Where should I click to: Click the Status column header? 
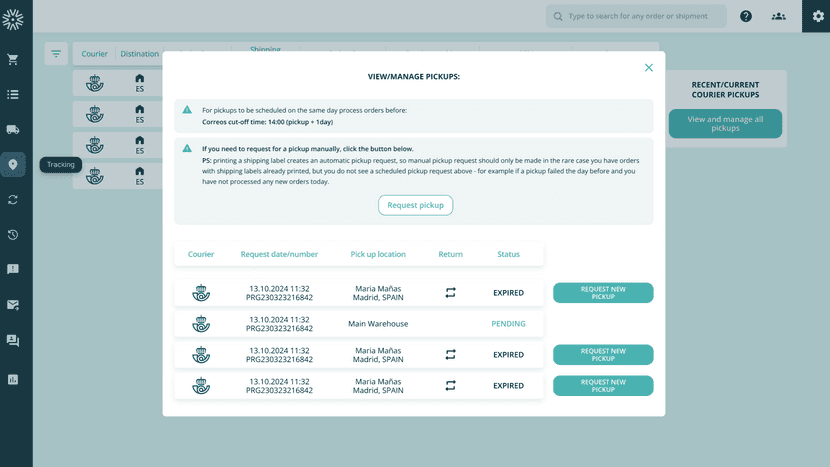(x=508, y=254)
